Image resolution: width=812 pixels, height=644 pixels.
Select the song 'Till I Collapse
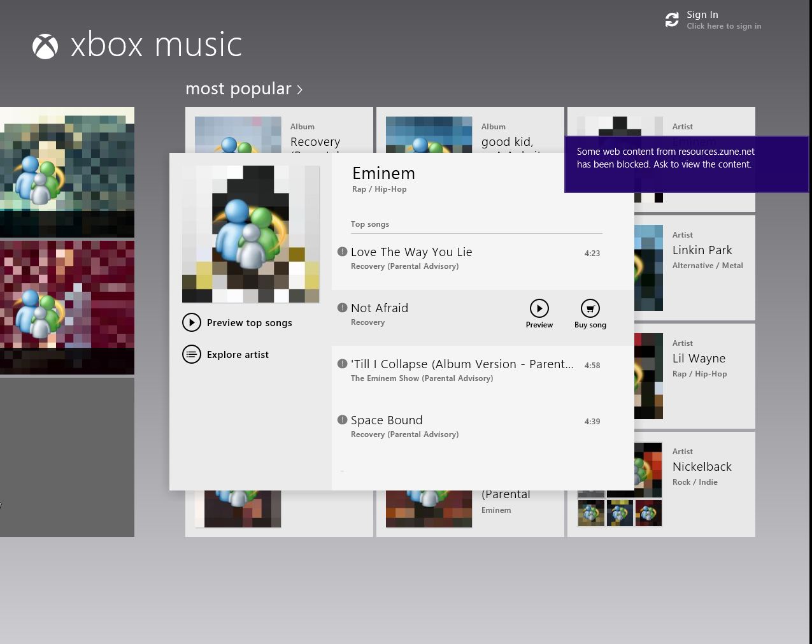point(483,374)
